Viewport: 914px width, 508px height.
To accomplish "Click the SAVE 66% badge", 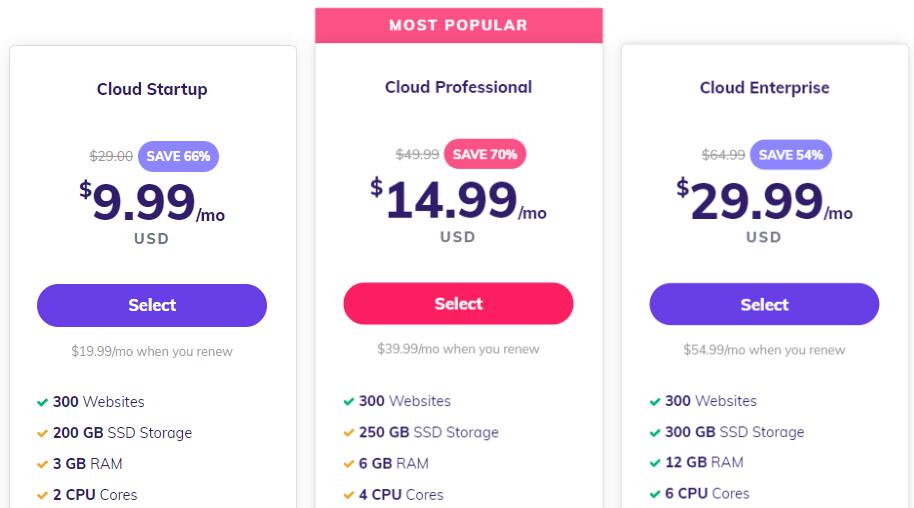I will tap(178, 156).
